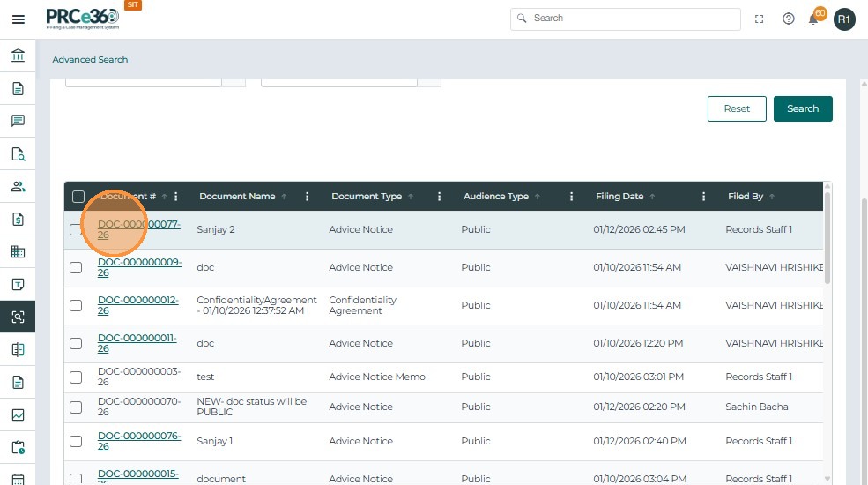Click the courthouse icon in sidebar
Screen dimensions: 868x485
tap(18, 56)
